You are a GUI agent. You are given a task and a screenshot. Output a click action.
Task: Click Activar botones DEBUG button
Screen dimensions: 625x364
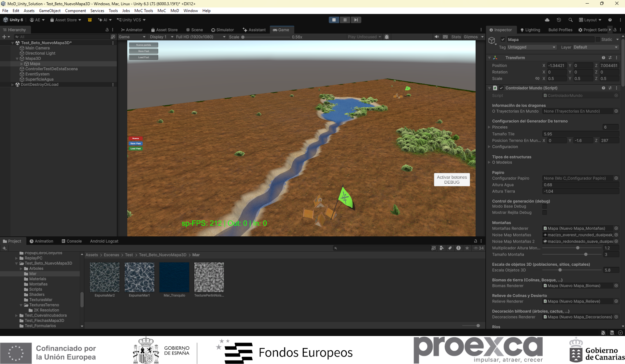click(452, 180)
